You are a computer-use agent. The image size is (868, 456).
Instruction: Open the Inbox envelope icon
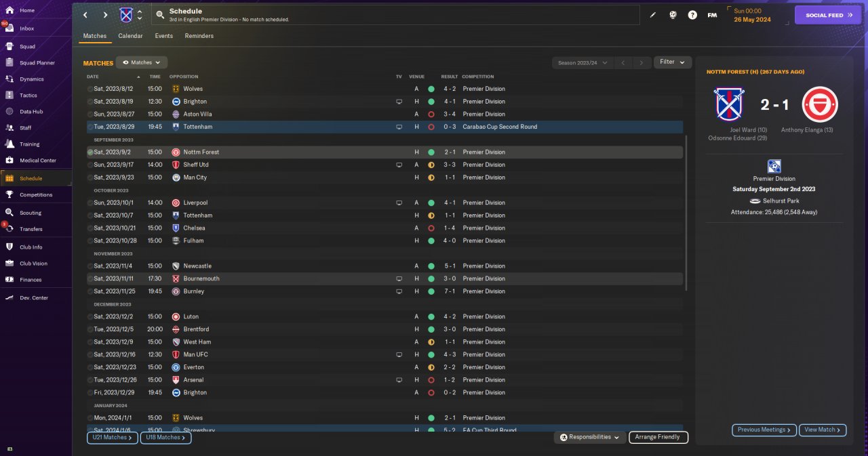(9, 28)
